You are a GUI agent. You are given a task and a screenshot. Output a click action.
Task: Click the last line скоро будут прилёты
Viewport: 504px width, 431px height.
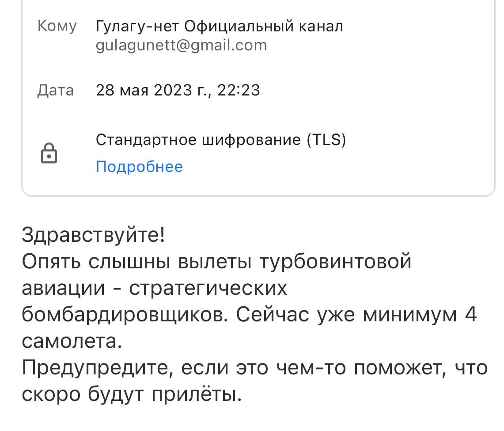132,394
